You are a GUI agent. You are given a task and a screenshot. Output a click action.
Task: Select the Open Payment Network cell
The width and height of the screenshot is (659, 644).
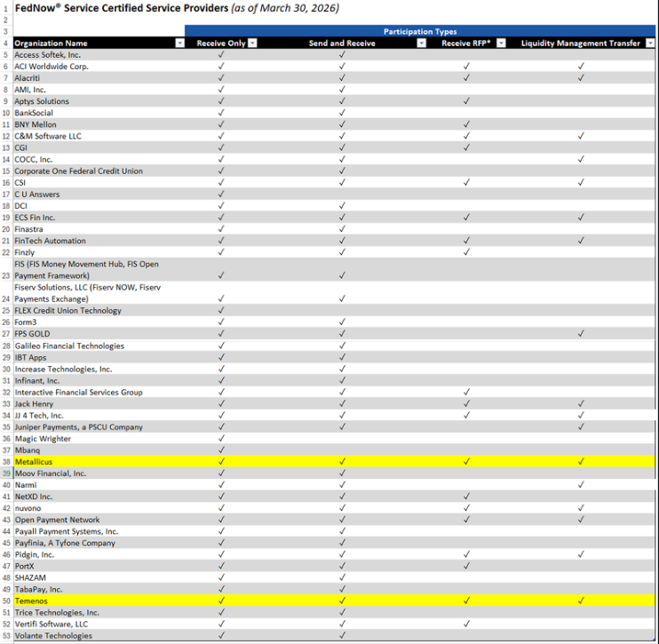tap(99, 520)
